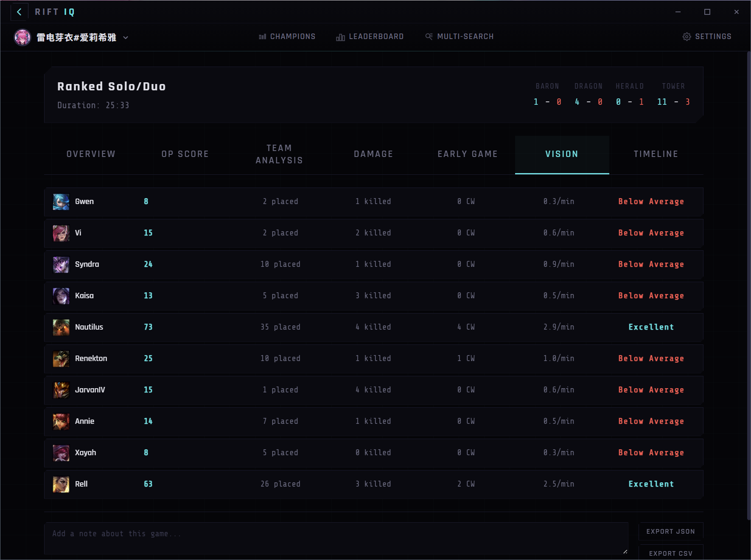The height and width of the screenshot is (560, 751).
Task: Open the Team Analysis tab
Action: point(279,154)
